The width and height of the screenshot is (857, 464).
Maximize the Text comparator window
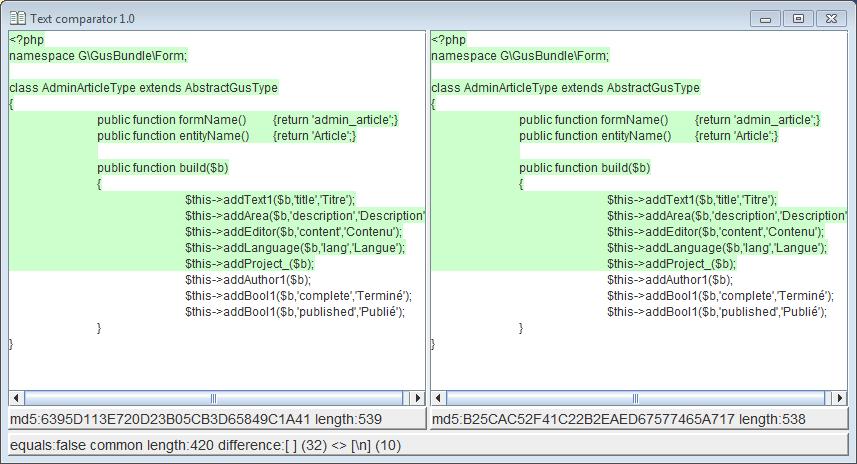(798, 19)
